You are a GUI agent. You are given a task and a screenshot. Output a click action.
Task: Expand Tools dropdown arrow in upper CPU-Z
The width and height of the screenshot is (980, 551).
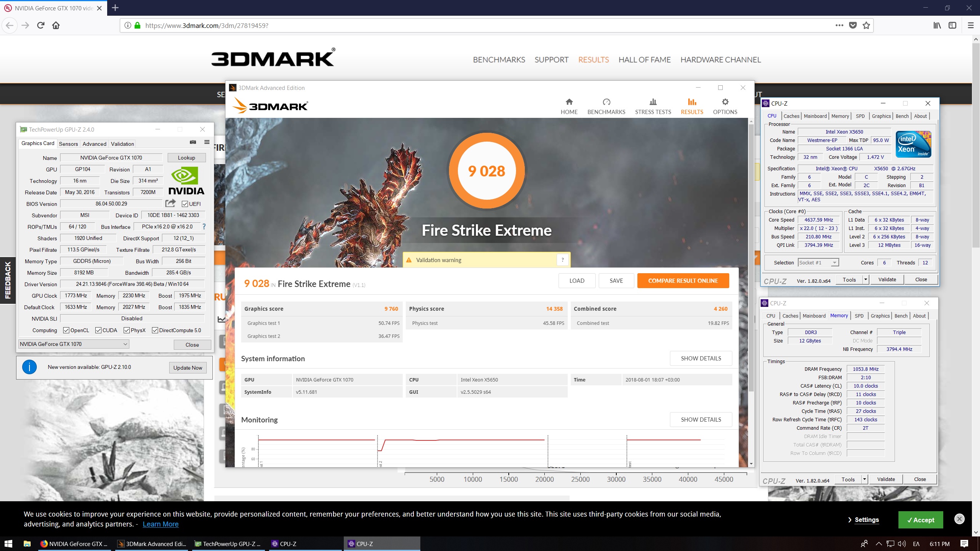tap(866, 280)
